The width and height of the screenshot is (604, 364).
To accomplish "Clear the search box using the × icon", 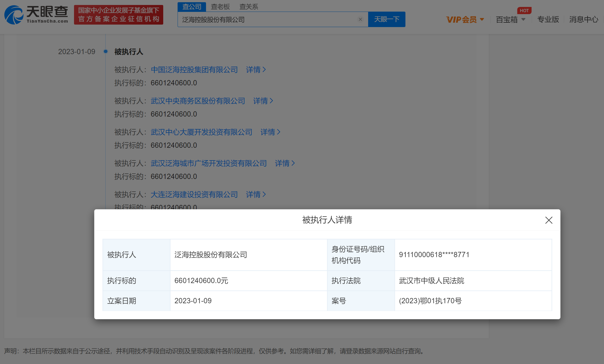I will [360, 19].
